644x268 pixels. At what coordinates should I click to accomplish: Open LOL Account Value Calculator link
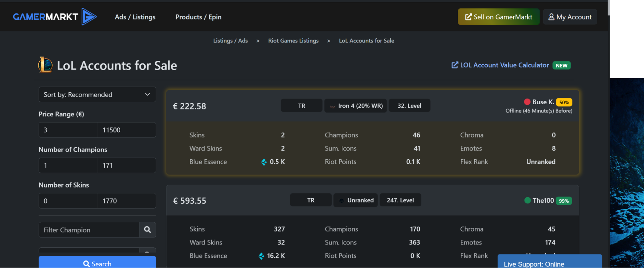tap(500, 65)
